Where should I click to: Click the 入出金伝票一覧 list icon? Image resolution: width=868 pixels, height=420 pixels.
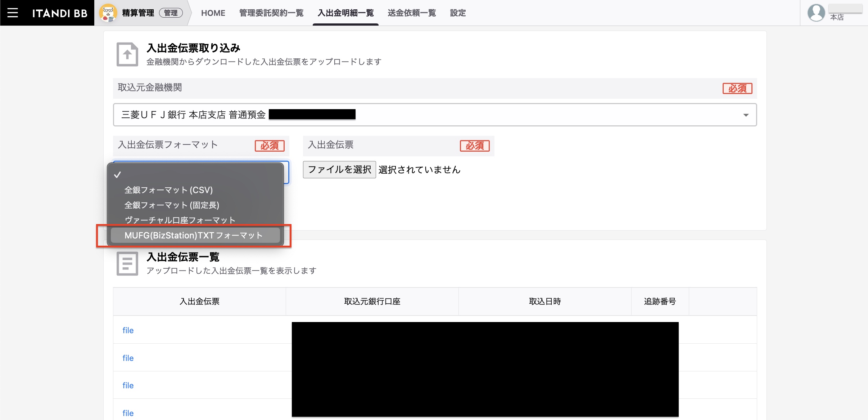[127, 264]
